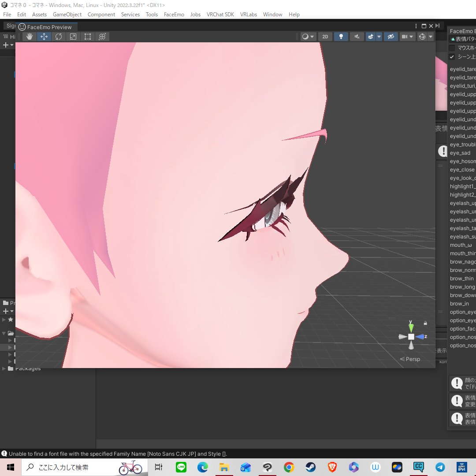
Task: Select the eye_close blendshape entry
Action: [462, 170]
